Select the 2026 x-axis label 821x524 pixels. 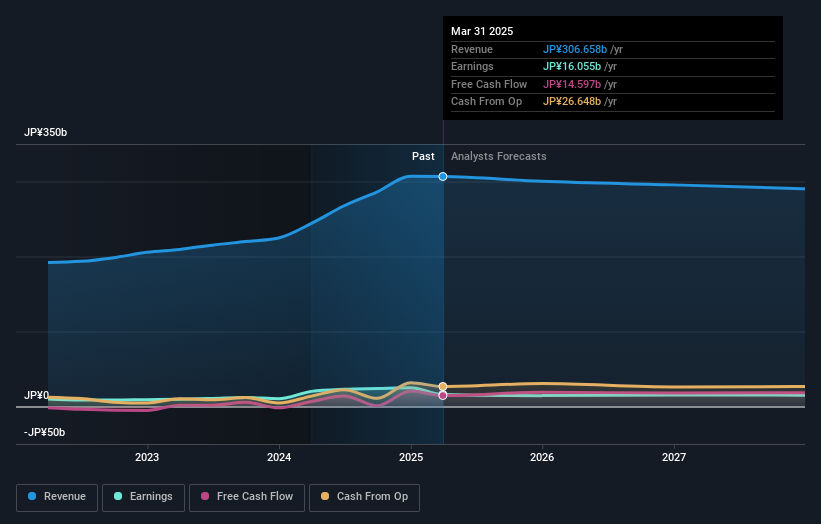pos(542,457)
